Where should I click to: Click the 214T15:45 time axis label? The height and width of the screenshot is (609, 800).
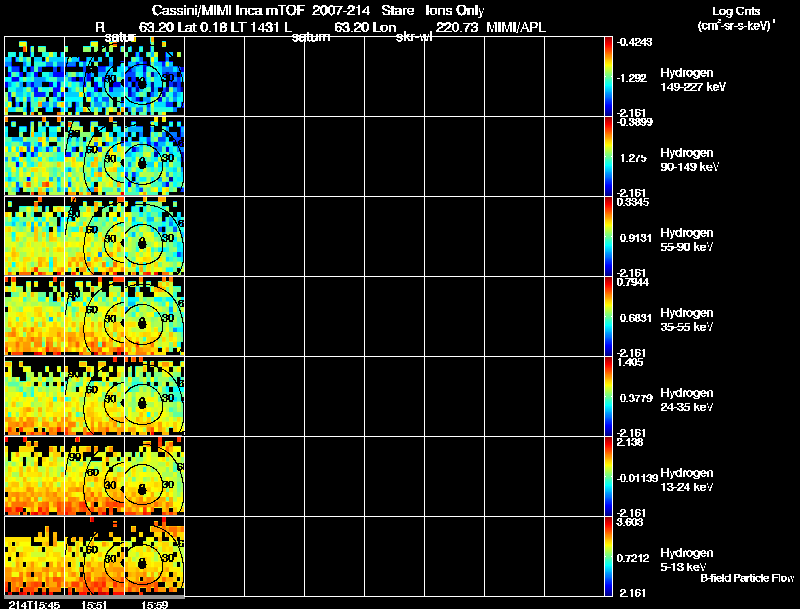pyautogui.click(x=33, y=604)
